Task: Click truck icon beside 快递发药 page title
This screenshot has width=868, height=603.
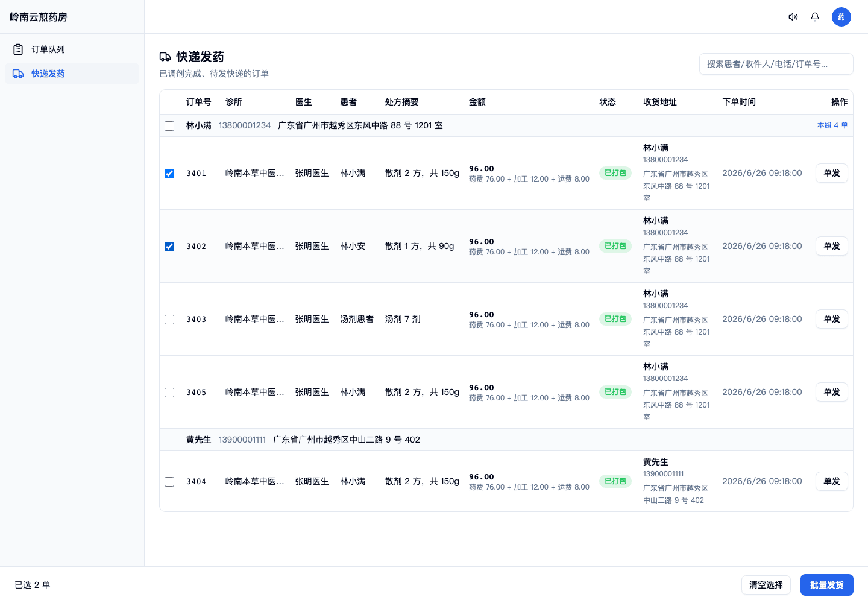Action: (x=165, y=57)
